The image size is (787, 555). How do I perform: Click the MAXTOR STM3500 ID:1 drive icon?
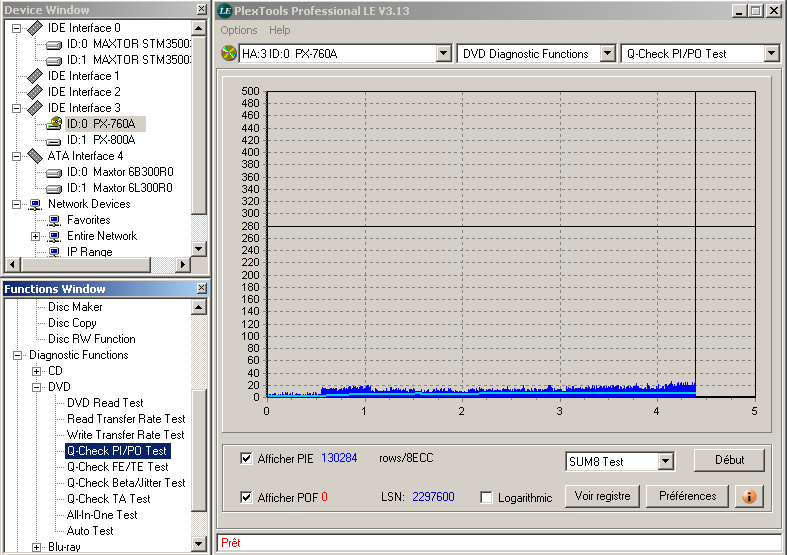pyautogui.click(x=54, y=61)
